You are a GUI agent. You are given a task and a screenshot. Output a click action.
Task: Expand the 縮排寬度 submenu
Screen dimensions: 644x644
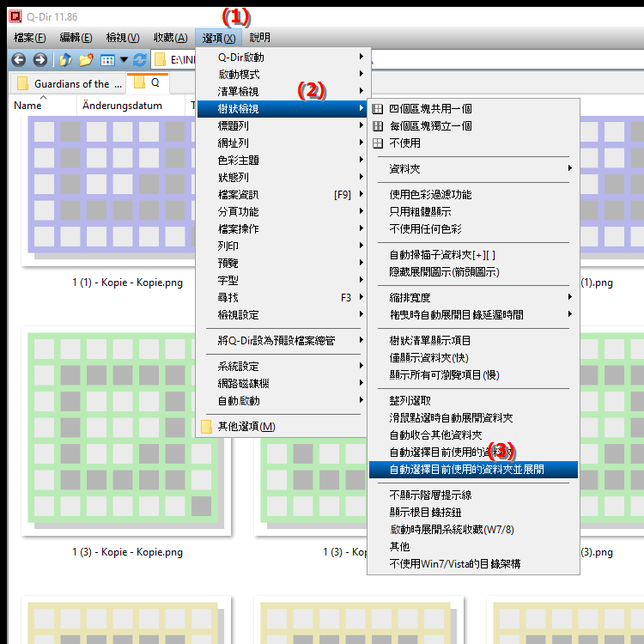[x=473, y=298]
